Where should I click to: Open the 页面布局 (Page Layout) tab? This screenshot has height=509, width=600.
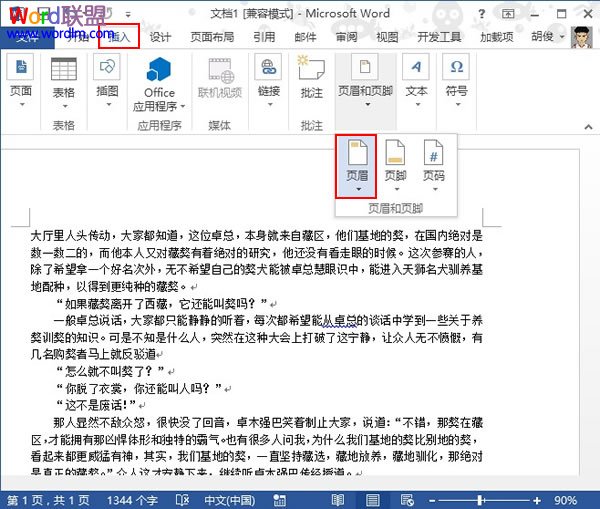click(x=212, y=37)
